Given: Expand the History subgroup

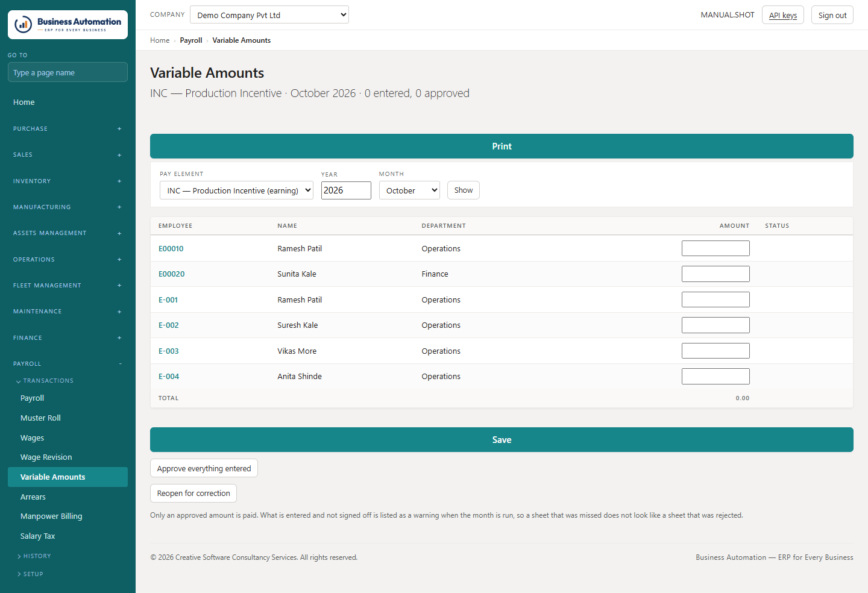Looking at the screenshot, I should [34, 556].
